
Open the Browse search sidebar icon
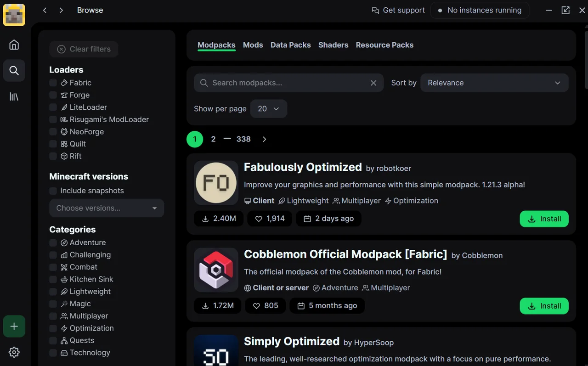pos(14,70)
